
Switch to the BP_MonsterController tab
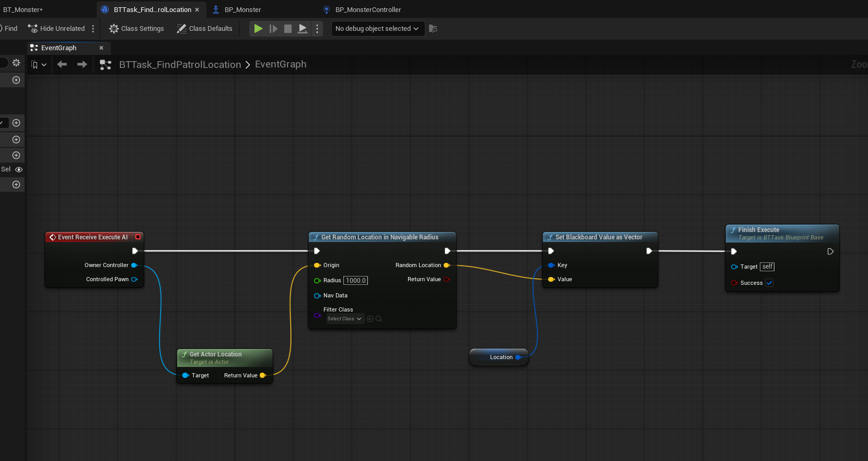(368, 9)
